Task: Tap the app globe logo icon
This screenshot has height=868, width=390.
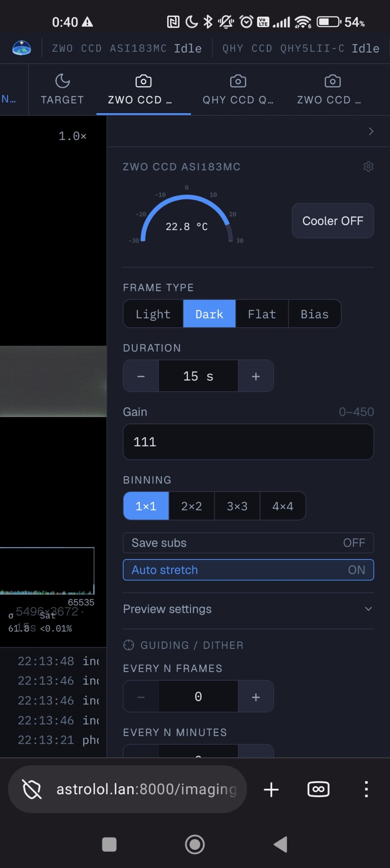Action: tap(22, 48)
